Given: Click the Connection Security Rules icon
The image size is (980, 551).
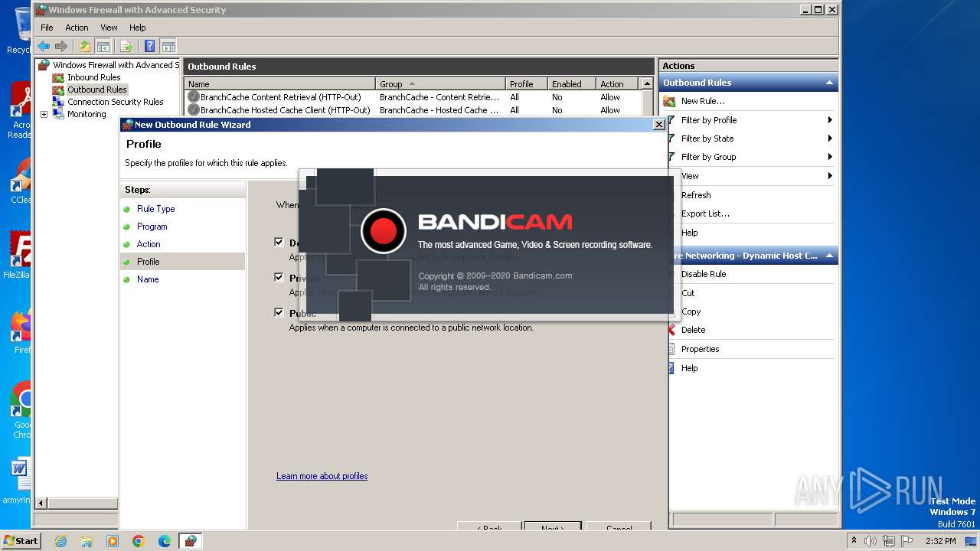Looking at the screenshot, I should tap(58, 102).
